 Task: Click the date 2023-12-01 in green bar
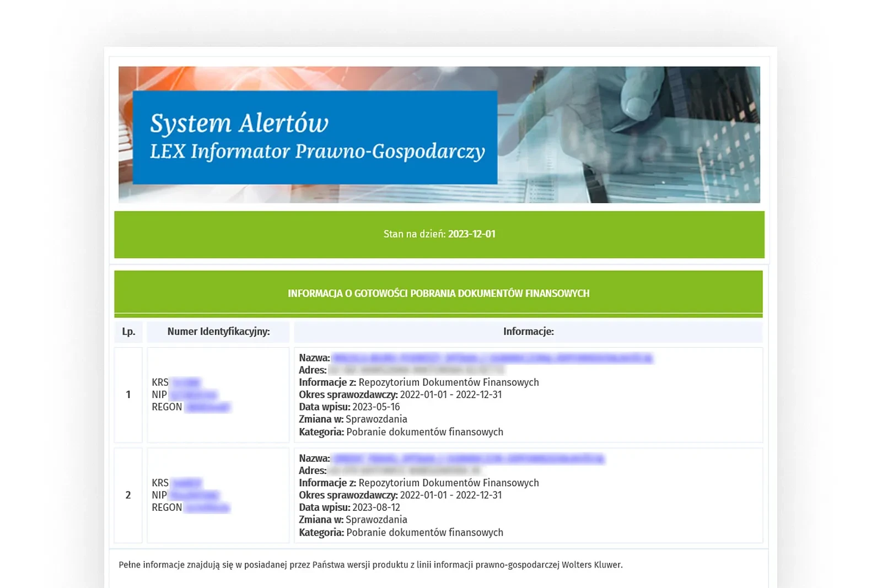(x=472, y=234)
